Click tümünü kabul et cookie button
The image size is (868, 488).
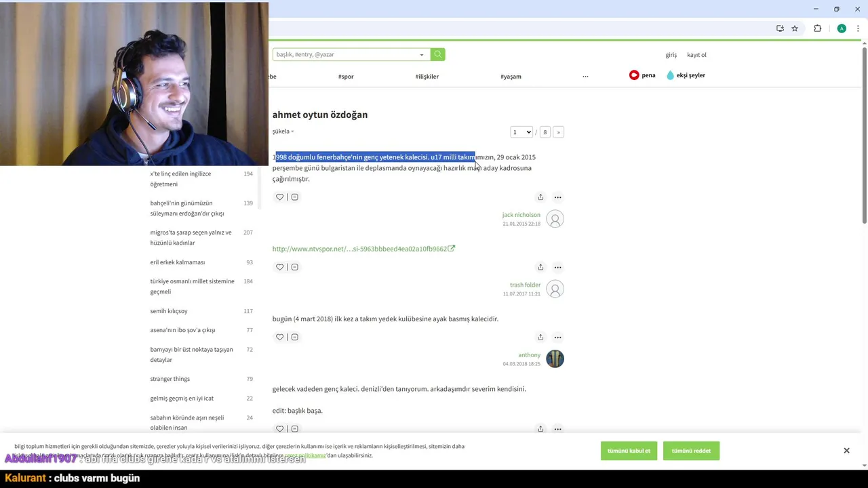pos(629,451)
